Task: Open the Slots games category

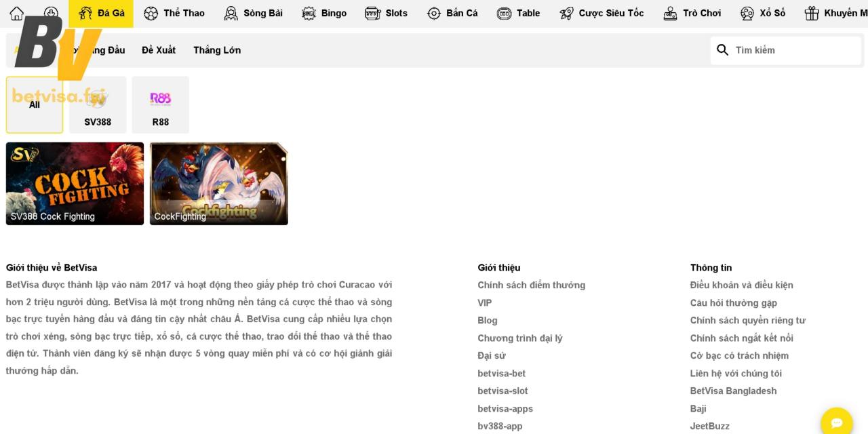Action: tap(387, 13)
